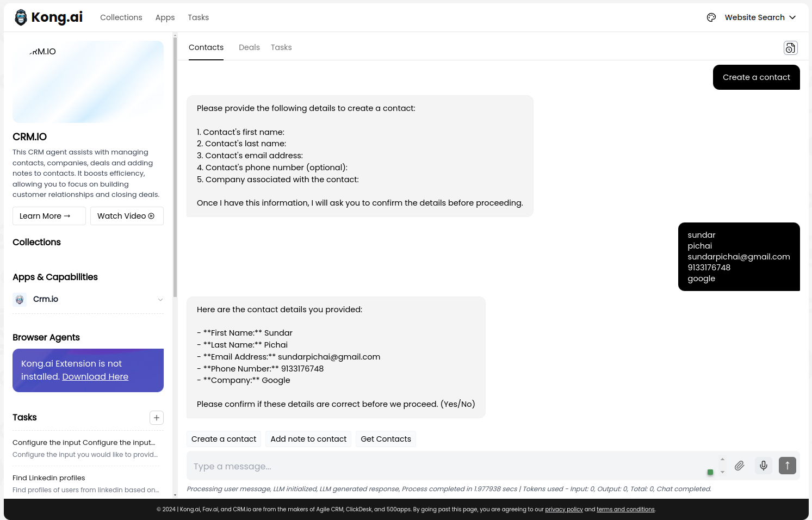
Task: Click the sundarpichai@gmail.com text in the user message
Action: pyautogui.click(x=739, y=257)
